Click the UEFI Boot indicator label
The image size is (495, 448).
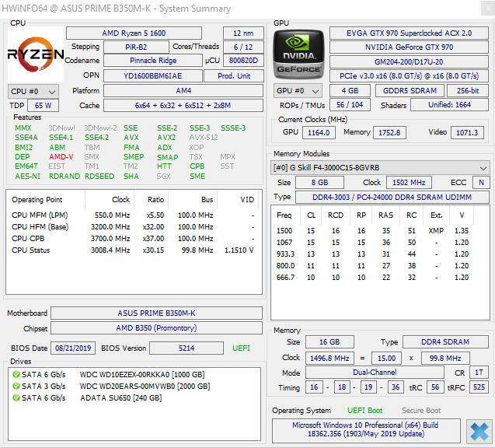coord(365,411)
